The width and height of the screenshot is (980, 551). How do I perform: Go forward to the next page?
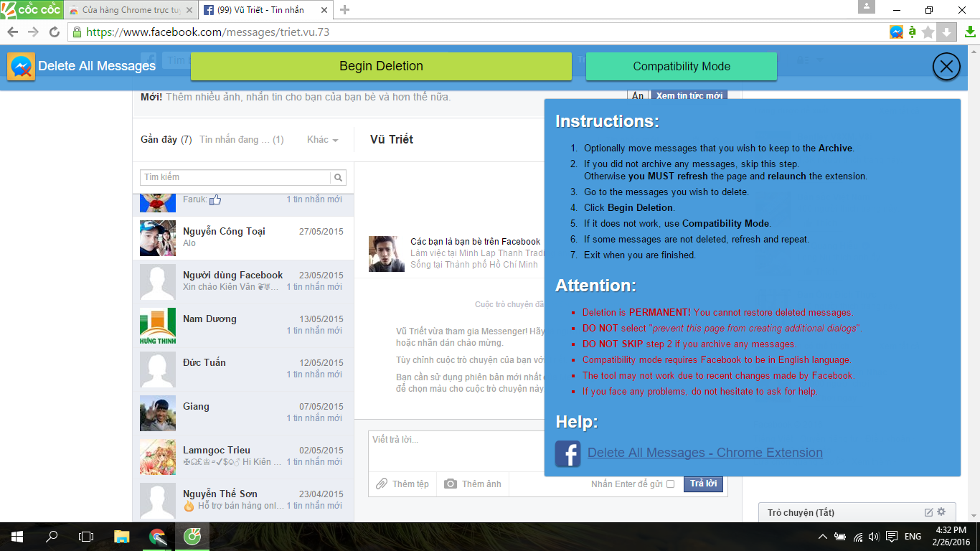click(33, 32)
